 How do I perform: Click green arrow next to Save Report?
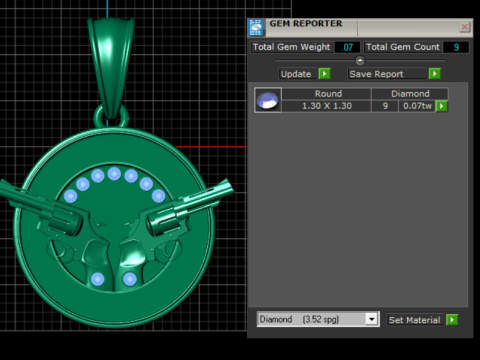pyautogui.click(x=435, y=74)
